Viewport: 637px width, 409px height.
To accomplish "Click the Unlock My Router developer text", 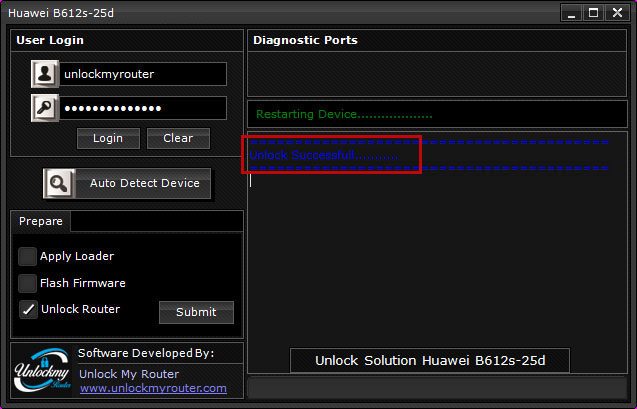I will [129, 374].
